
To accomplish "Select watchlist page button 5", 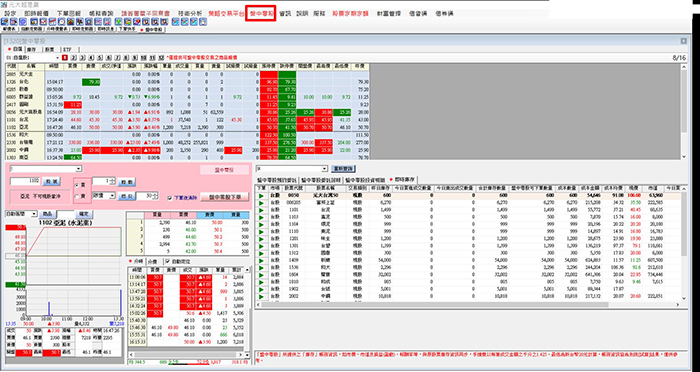I will pyautogui.click(x=100, y=58).
